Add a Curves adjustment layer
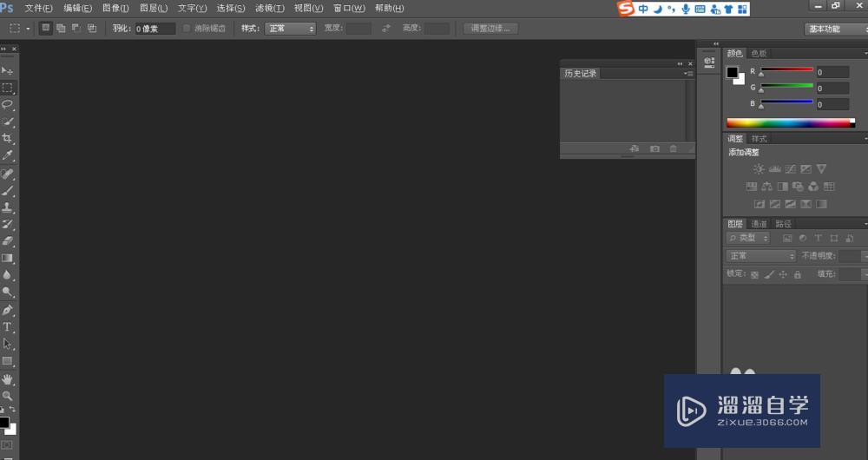 [791, 169]
